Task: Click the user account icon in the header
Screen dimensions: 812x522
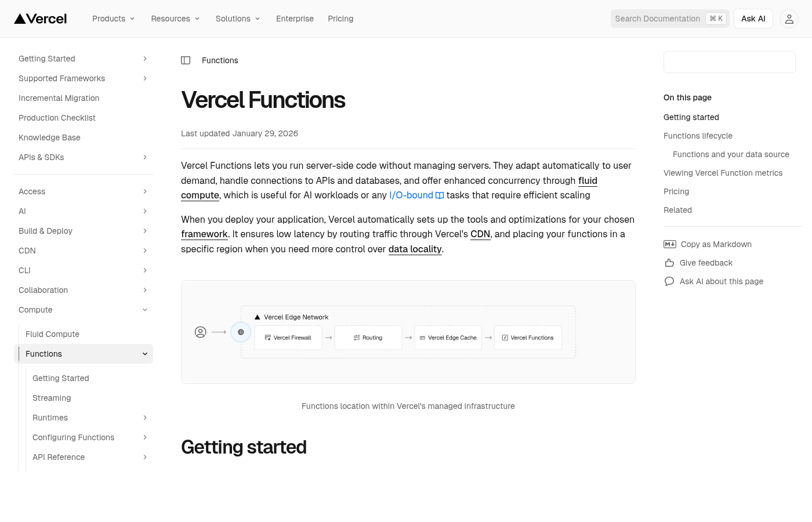Action: click(x=789, y=19)
